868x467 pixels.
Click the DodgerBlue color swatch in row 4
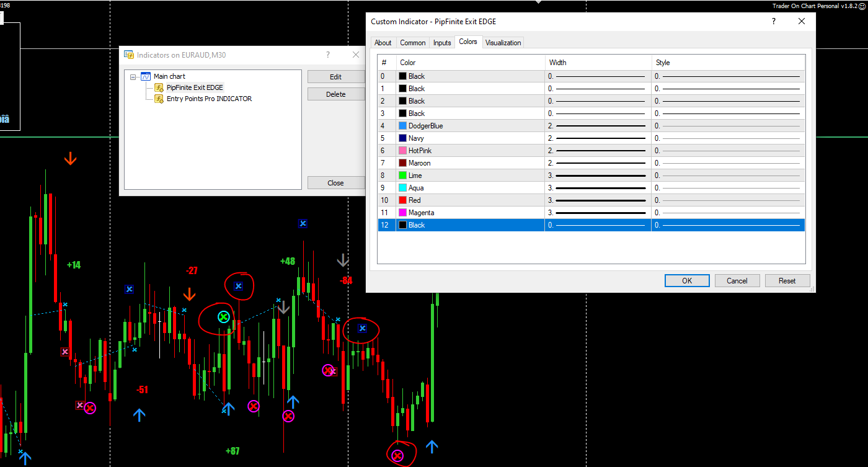click(403, 126)
